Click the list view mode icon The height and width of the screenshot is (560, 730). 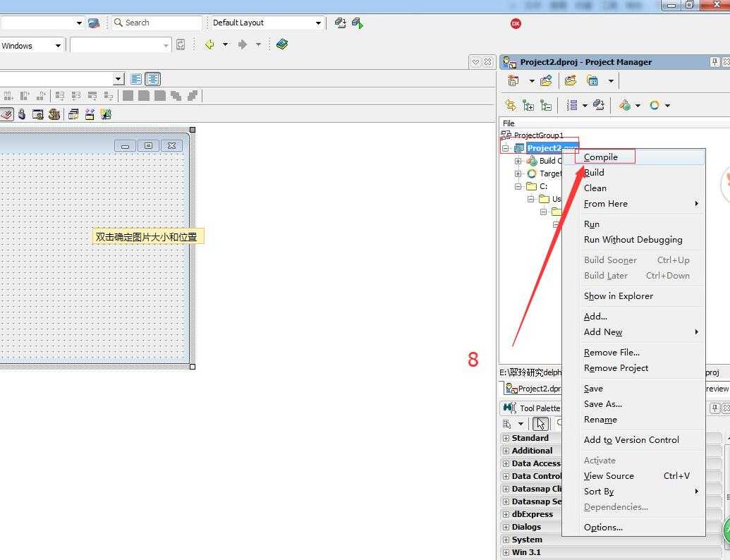point(572,105)
